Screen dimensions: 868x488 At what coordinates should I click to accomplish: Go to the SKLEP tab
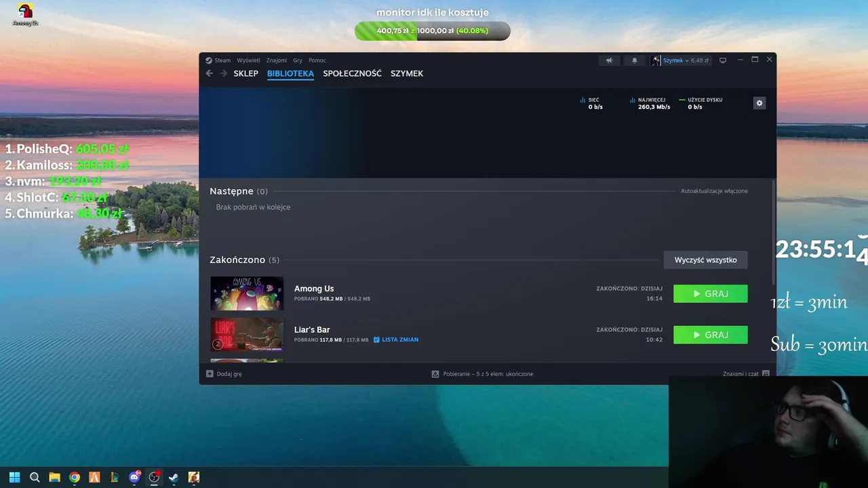(245, 73)
